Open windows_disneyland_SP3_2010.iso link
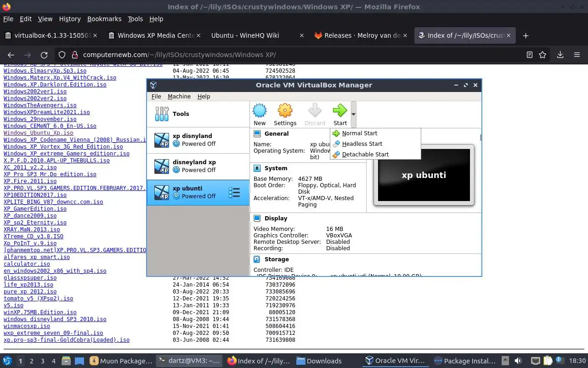588x368 pixels. pos(55,319)
